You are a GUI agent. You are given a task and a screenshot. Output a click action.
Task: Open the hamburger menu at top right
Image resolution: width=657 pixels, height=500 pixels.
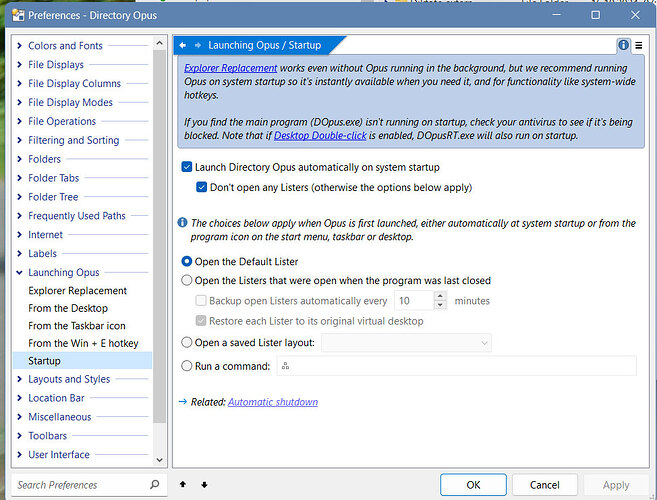(x=639, y=45)
